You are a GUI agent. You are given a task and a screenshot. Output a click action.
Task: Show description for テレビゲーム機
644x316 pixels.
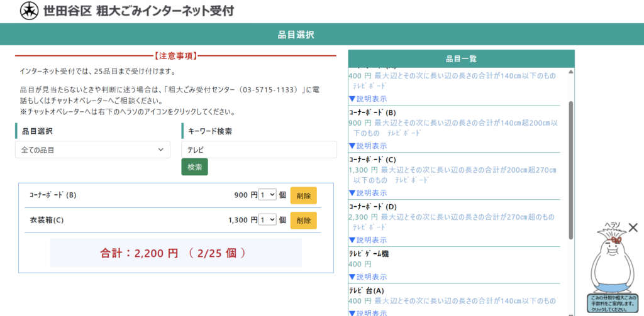(368, 276)
